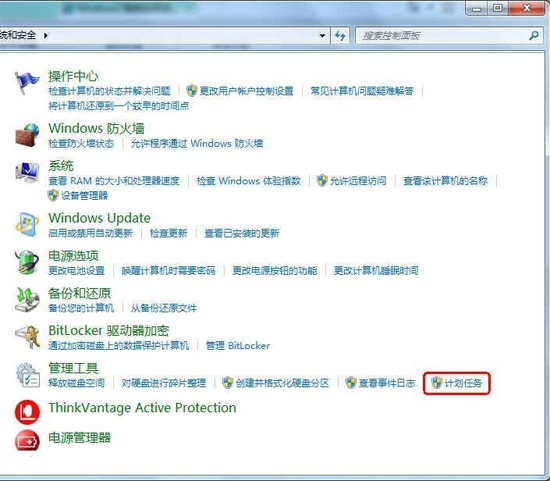
Task: Click the Power Options battery icon
Action: click(27, 262)
